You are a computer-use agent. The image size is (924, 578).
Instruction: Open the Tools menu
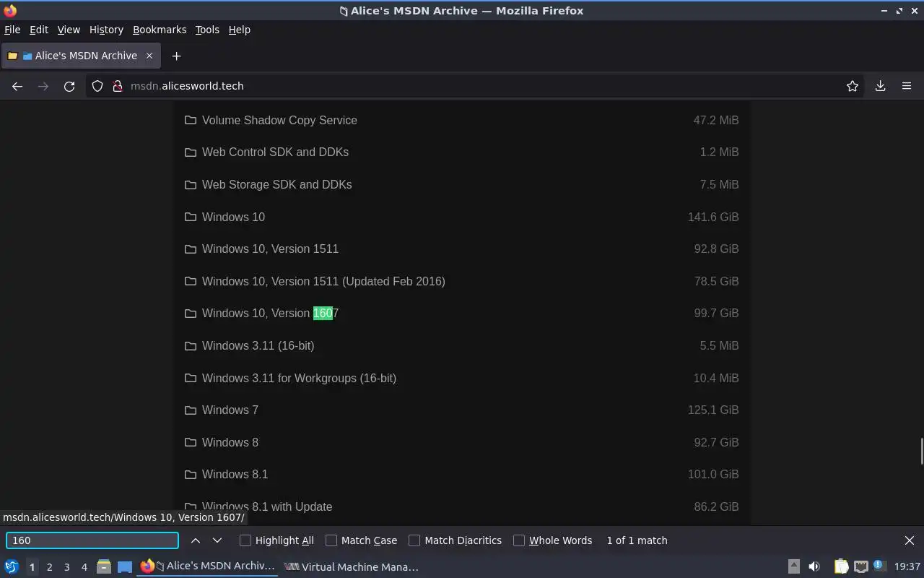pyautogui.click(x=207, y=30)
